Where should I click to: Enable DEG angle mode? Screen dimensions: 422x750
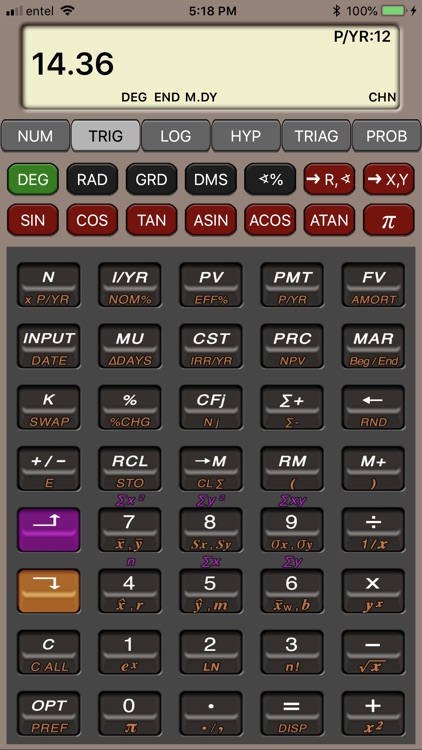click(x=33, y=179)
